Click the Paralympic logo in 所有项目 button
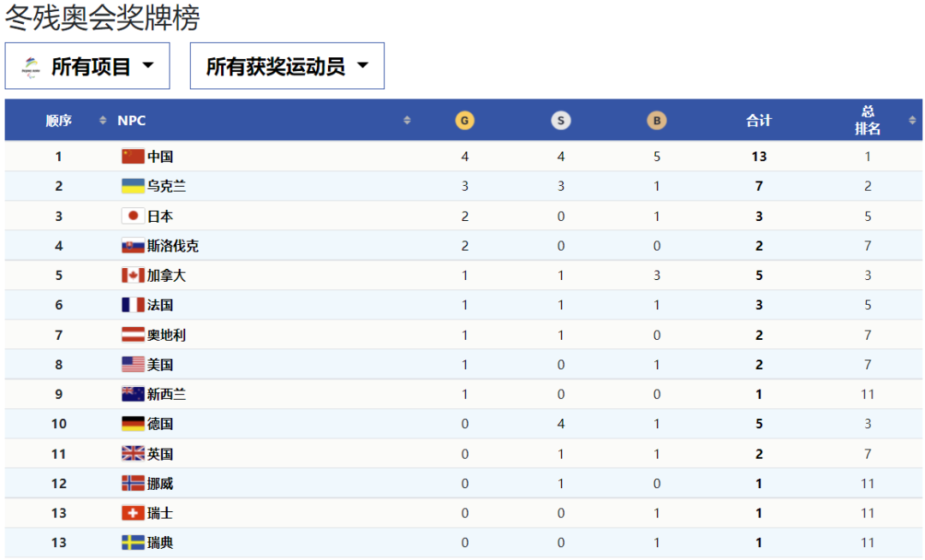Screen dimensions: 925x560 31,66
